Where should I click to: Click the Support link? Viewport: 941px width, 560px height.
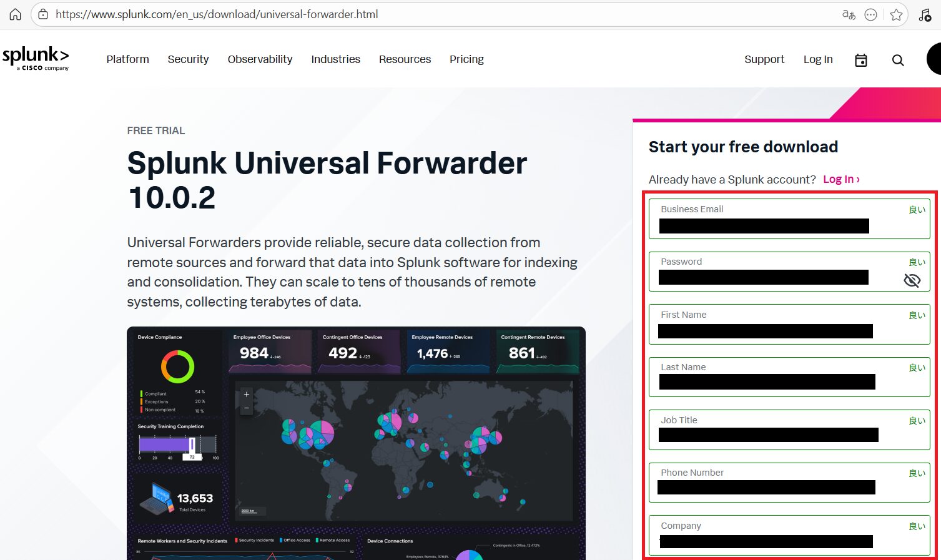point(764,59)
